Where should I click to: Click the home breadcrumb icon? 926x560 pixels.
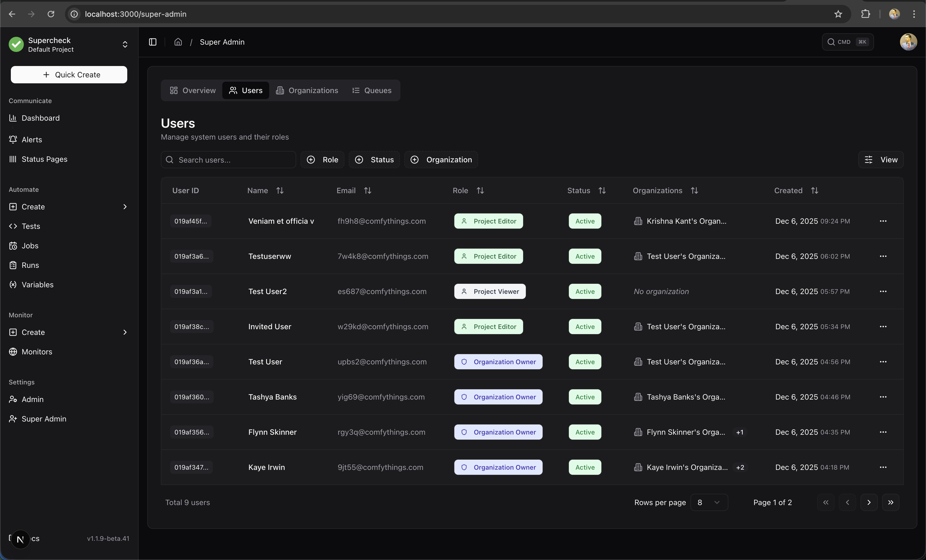pyautogui.click(x=178, y=42)
